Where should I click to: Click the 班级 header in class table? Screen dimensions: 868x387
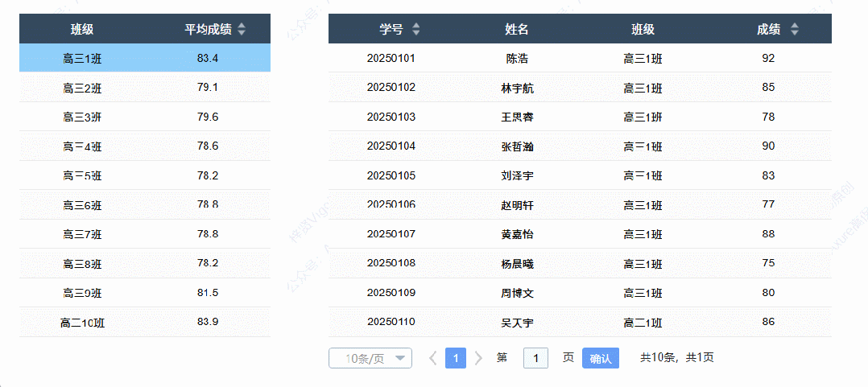(82, 29)
